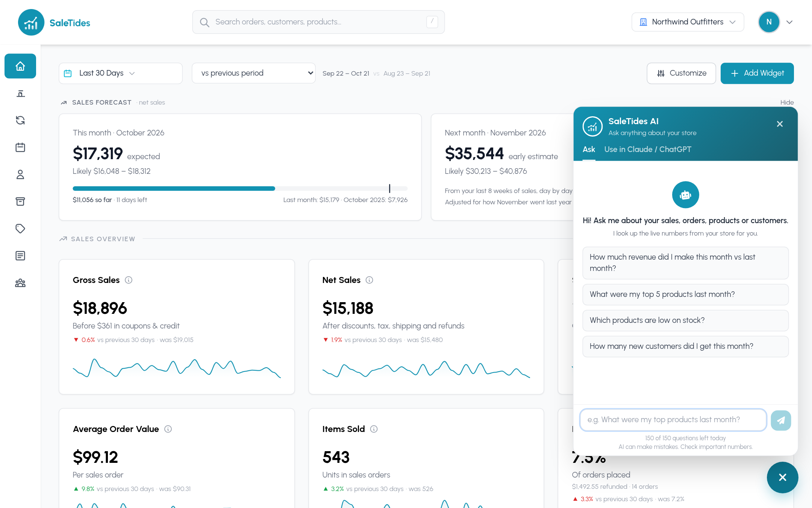This screenshot has width=812, height=508.
Task: Open the vs previous period comparison dropdown
Action: (x=254, y=73)
